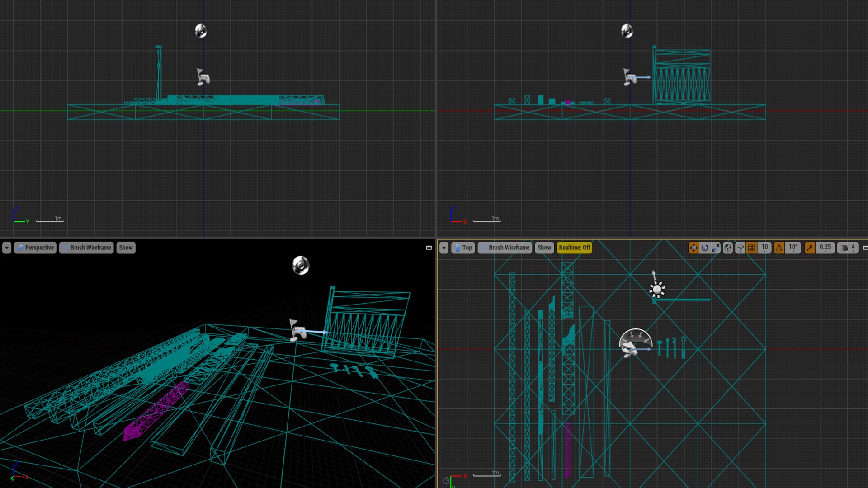Select the scale transform tool
The width and height of the screenshot is (868, 488).
(x=716, y=248)
